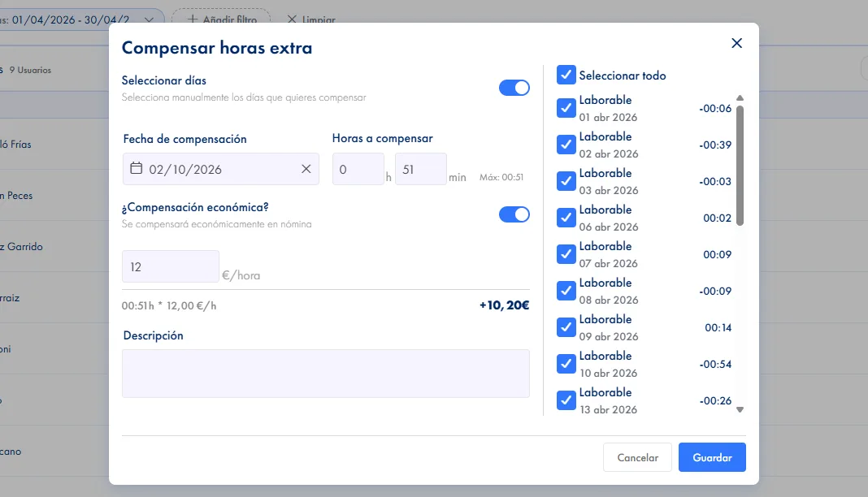Screen dimensions: 868x497
Task: Click the Fecha de compensación date field
Action: pos(221,169)
